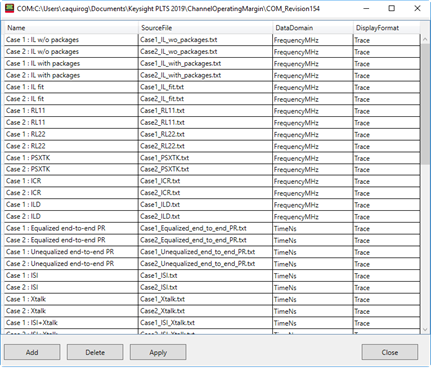Select 'Case 1 : RL22' name cell
This screenshot has height=368, width=432.
[x=71, y=134]
